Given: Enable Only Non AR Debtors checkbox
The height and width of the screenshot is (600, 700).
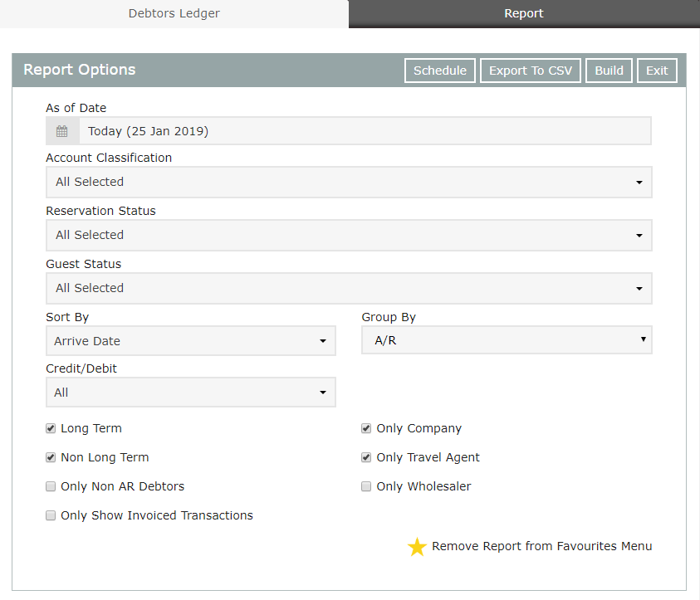Looking at the screenshot, I should tap(51, 486).
